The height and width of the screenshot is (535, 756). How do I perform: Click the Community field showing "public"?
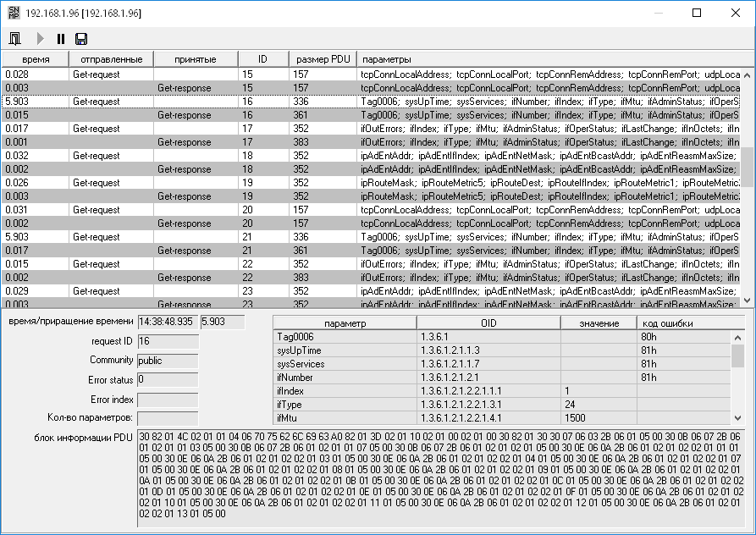point(167,360)
